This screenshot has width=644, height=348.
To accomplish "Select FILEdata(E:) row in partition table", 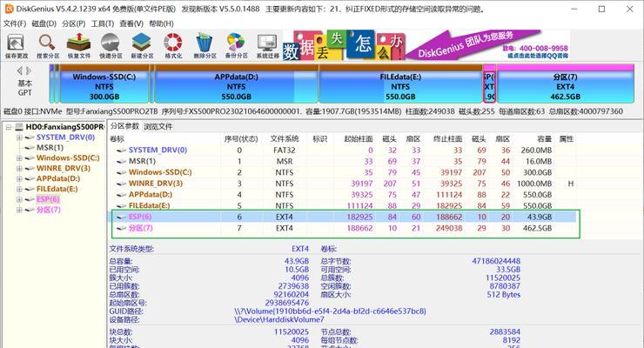I will click(x=343, y=205).
